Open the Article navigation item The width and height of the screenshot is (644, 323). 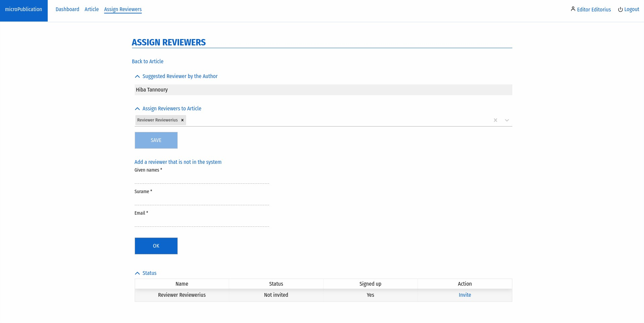tap(91, 9)
